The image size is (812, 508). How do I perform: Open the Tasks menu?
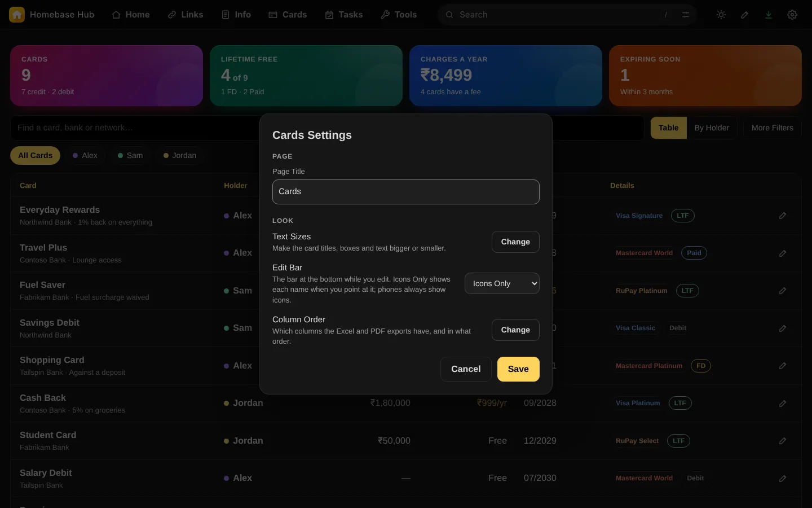pyautogui.click(x=344, y=15)
